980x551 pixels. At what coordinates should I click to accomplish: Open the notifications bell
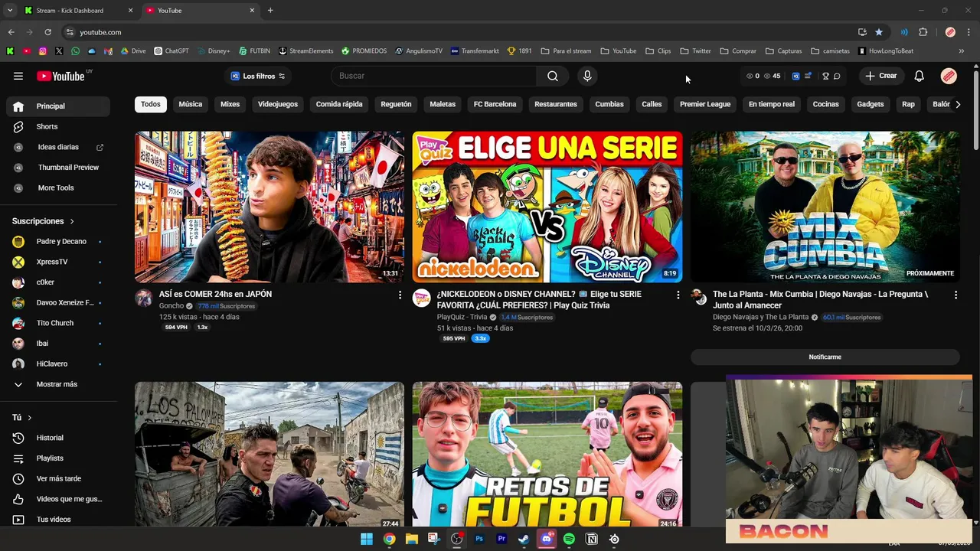point(920,76)
